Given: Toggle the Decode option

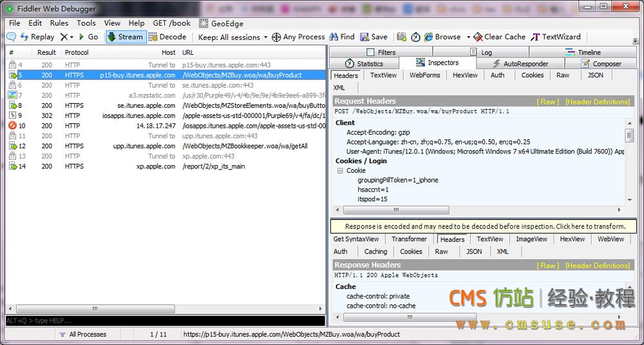Looking at the screenshot, I should click(167, 37).
